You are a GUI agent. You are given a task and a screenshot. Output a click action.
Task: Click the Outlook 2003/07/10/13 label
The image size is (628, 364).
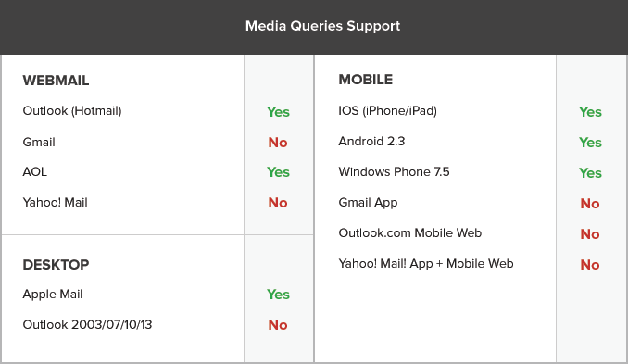tap(87, 325)
